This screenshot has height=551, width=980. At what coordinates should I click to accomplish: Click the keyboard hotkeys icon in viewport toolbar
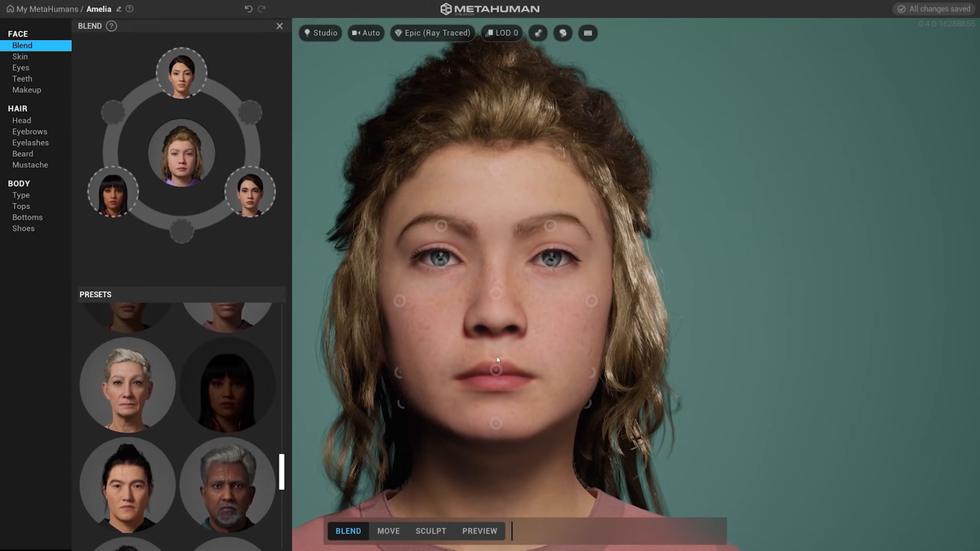point(587,33)
